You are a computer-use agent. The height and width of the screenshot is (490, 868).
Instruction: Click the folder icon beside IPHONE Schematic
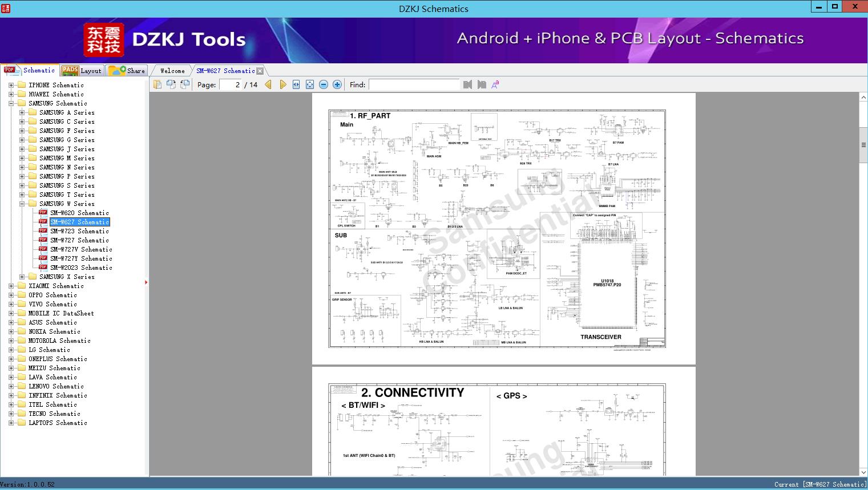pyautogui.click(x=22, y=85)
